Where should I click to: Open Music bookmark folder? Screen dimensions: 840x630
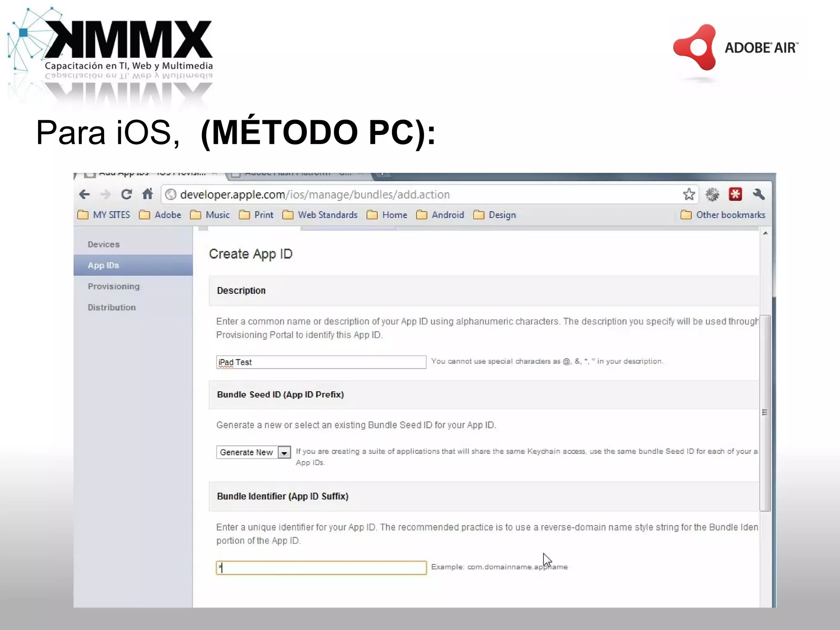(210, 215)
